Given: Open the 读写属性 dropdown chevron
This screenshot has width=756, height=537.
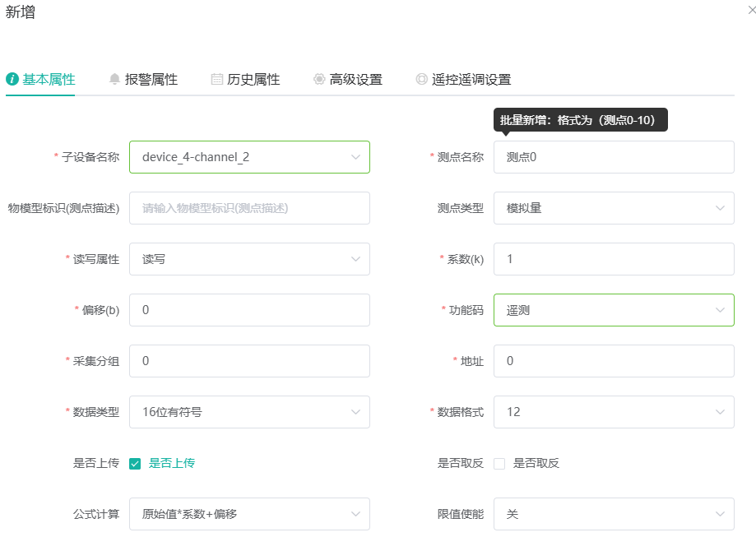Looking at the screenshot, I should point(355,259).
